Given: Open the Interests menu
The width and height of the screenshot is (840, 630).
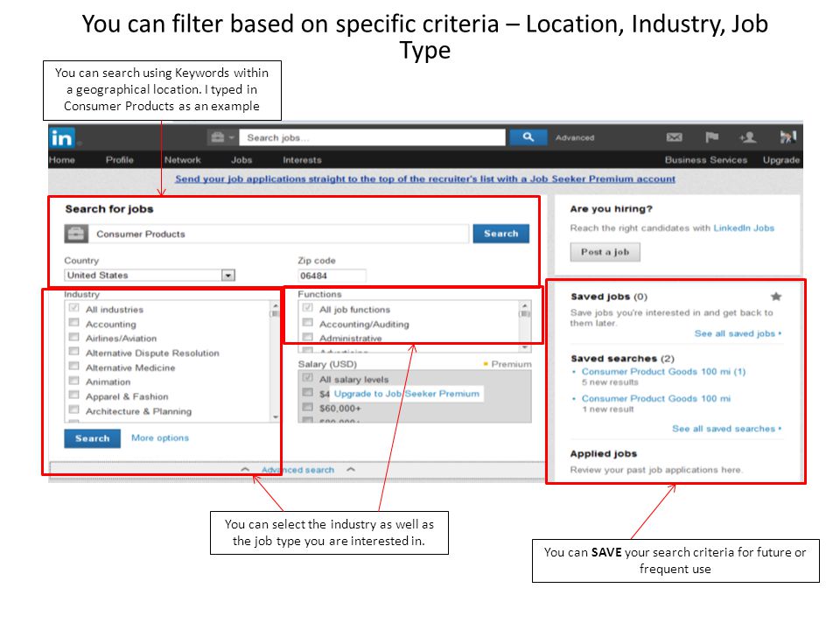Looking at the screenshot, I should coord(302,159).
